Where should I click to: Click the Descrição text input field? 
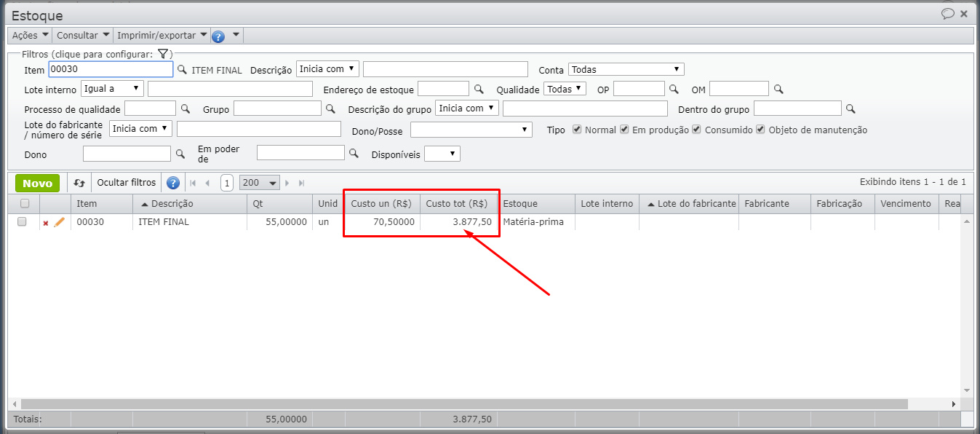(445, 69)
